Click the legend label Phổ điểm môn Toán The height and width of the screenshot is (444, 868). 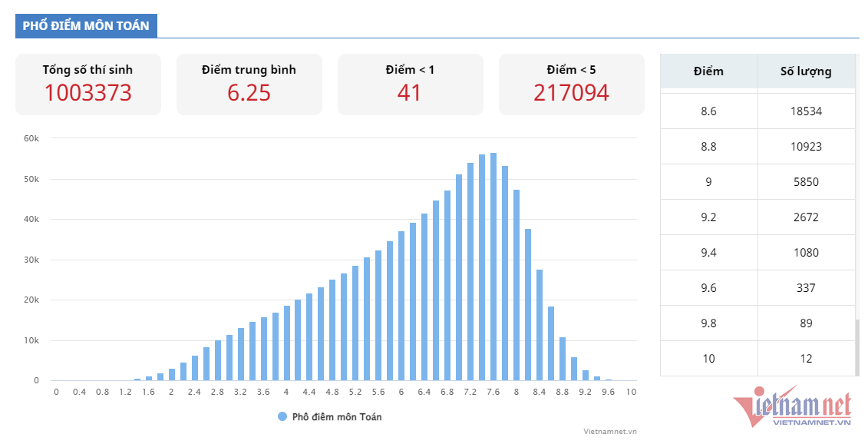(336, 416)
